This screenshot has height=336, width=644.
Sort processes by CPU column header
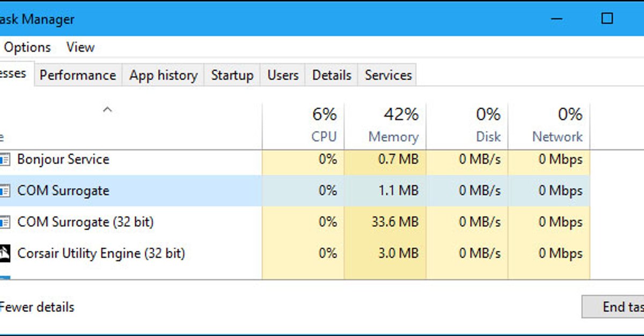tap(303, 126)
